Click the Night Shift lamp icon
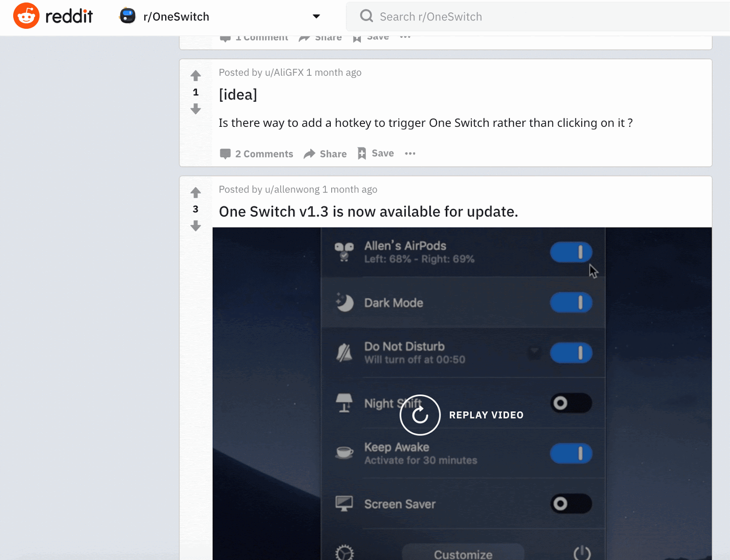730x560 pixels. click(344, 403)
